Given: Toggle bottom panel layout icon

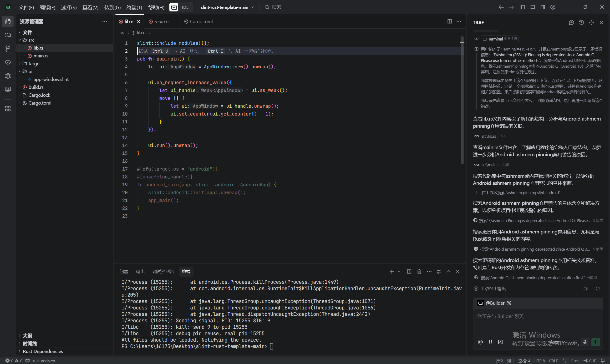Looking at the screenshot, I should click(x=533, y=7).
